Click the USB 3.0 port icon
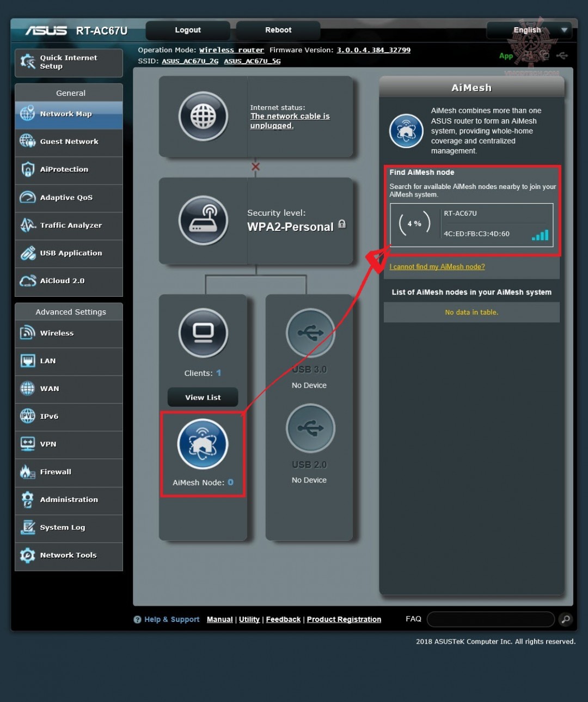The width and height of the screenshot is (588, 702). pyautogui.click(x=310, y=333)
